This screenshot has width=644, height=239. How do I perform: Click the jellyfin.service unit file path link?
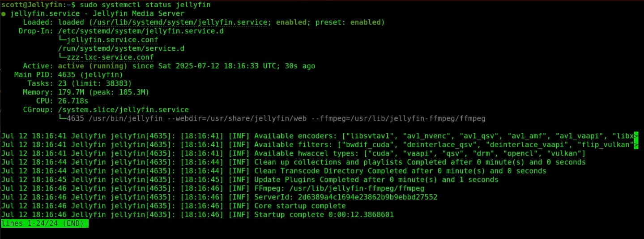pos(178,22)
